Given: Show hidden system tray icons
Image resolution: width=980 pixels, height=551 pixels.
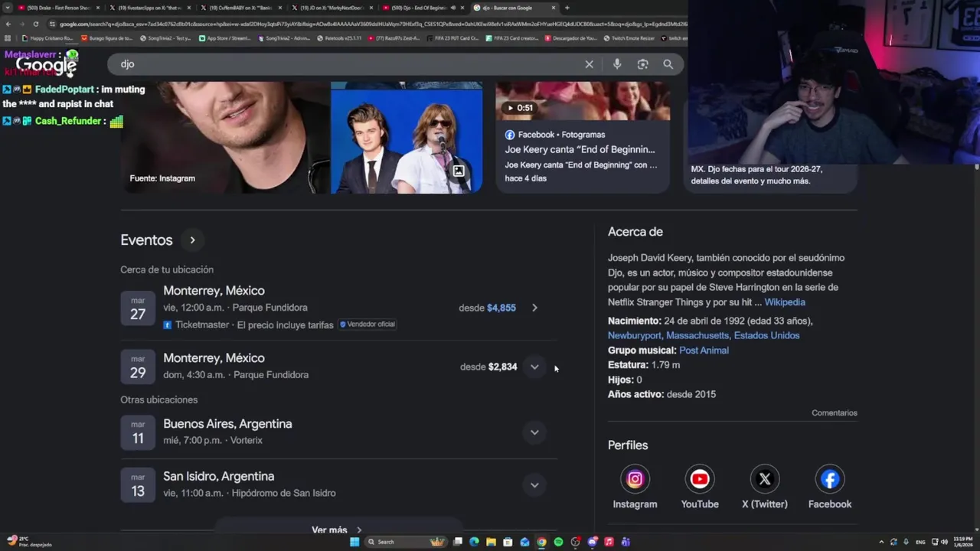Looking at the screenshot, I should 881,542.
